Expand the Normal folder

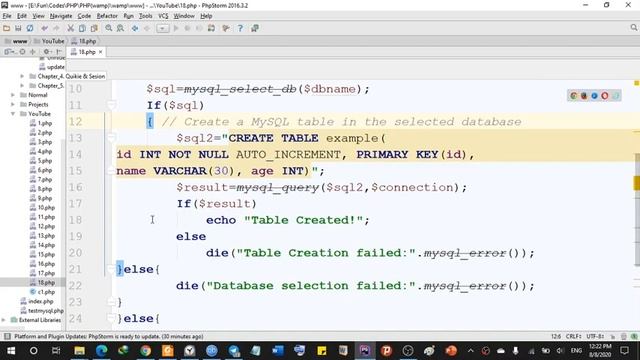pyautogui.click(x=13, y=95)
